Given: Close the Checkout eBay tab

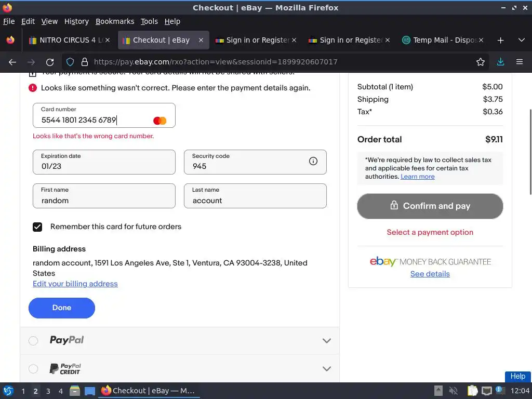Looking at the screenshot, I should pos(201,40).
